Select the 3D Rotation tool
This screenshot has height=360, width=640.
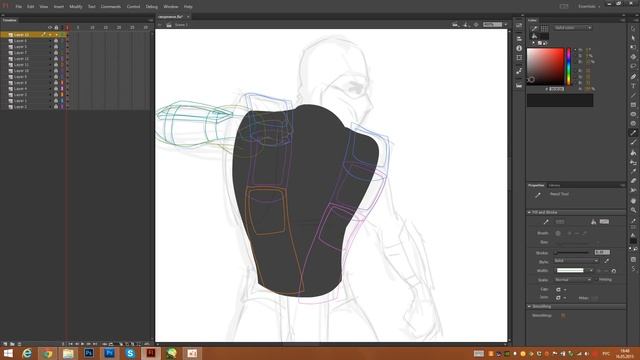633,57
